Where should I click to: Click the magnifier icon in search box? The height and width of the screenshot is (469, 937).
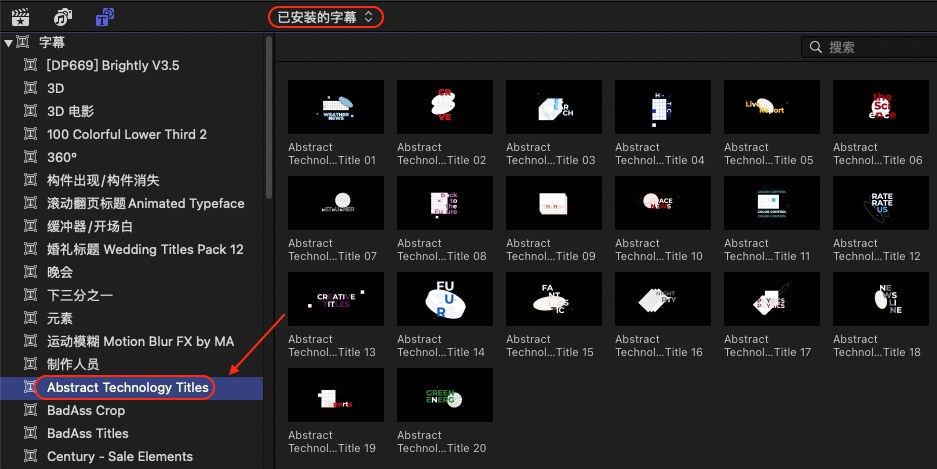(815, 47)
